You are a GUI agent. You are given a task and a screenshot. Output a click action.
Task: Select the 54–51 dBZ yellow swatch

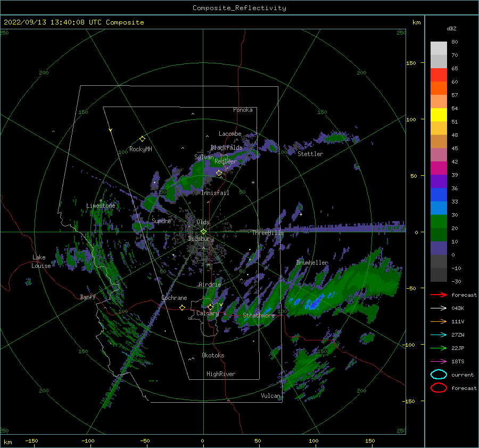[439, 115]
